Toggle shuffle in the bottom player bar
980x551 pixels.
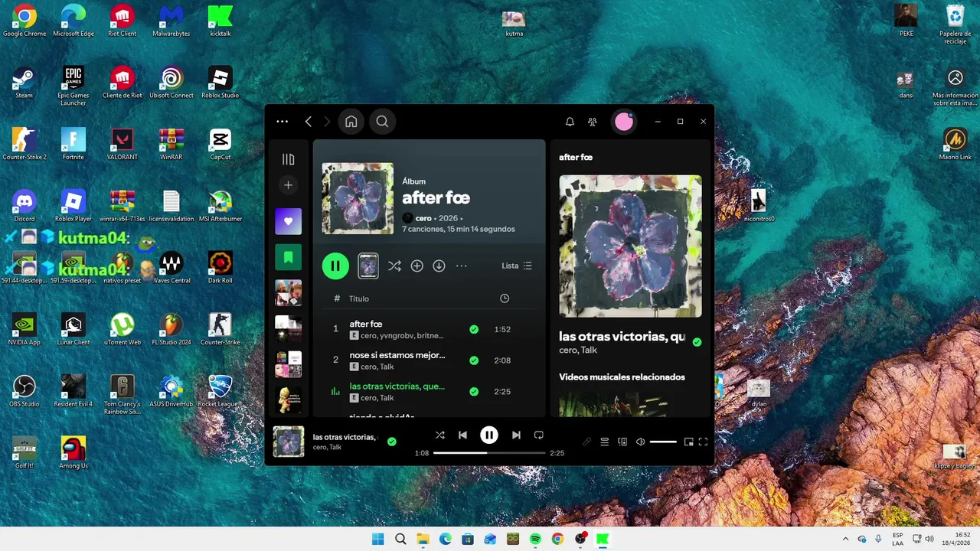click(x=439, y=435)
